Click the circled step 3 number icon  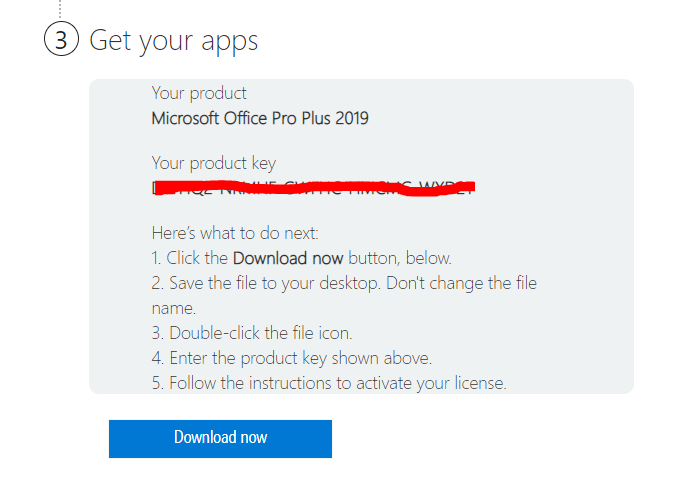point(60,41)
